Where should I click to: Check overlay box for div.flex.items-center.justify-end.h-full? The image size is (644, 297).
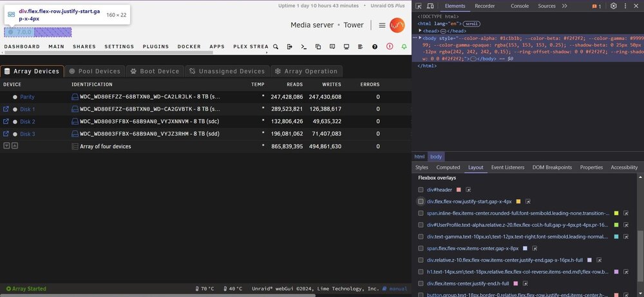tap(421, 283)
